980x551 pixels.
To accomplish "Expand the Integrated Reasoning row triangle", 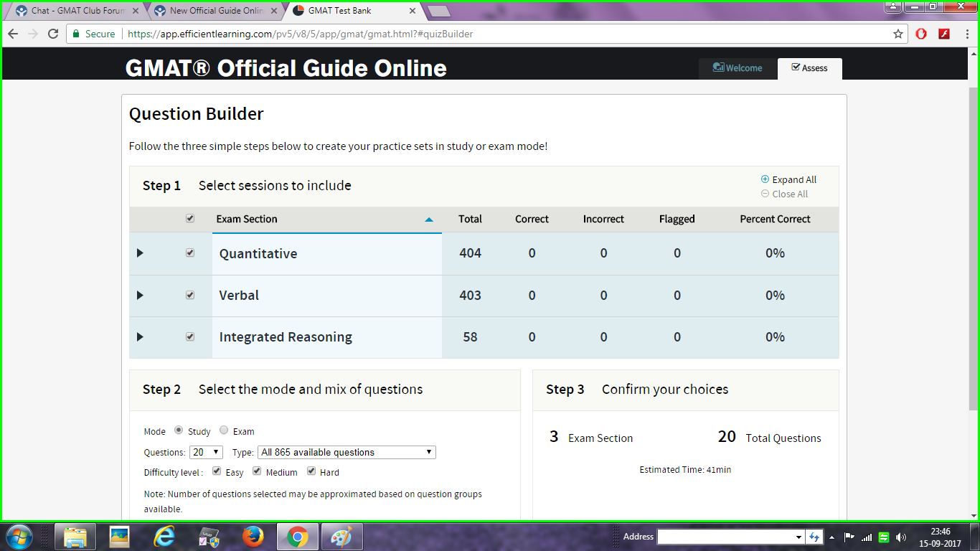I will pos(140,336).
